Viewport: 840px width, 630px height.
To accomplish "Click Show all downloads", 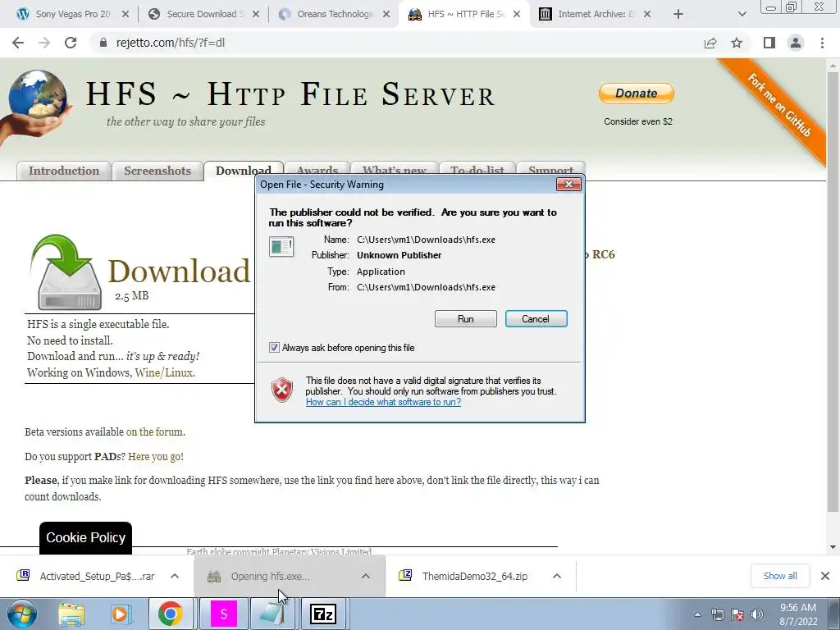I will point(780,576).
